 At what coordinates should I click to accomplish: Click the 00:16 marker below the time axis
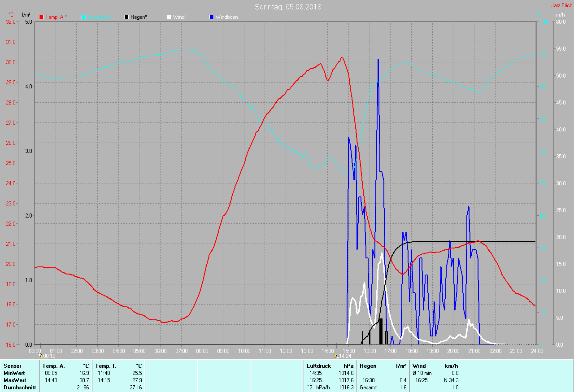(48, 356)
